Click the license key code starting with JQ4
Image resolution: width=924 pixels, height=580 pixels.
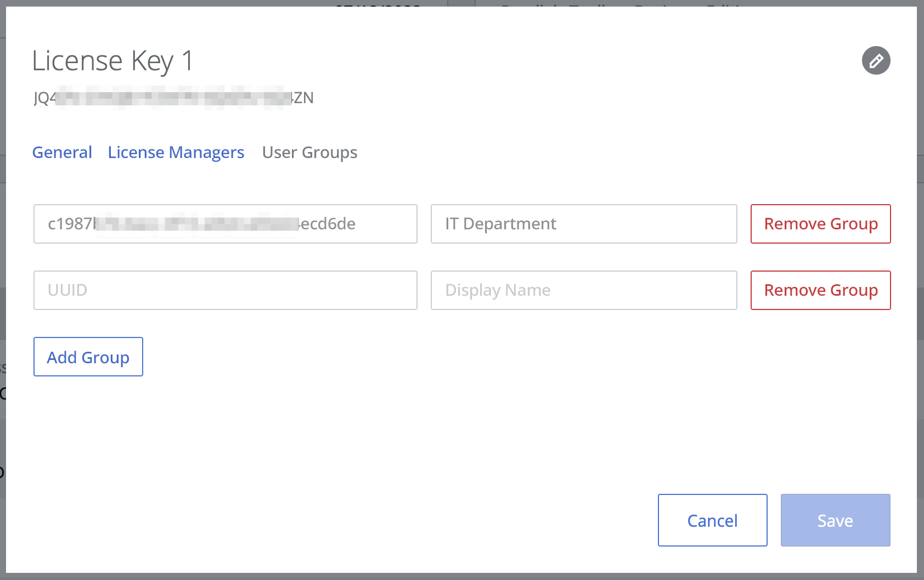pos(173,98)
